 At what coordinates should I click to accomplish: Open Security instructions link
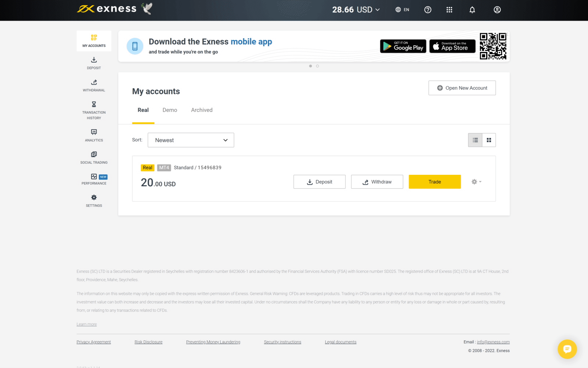click(282, 342)
